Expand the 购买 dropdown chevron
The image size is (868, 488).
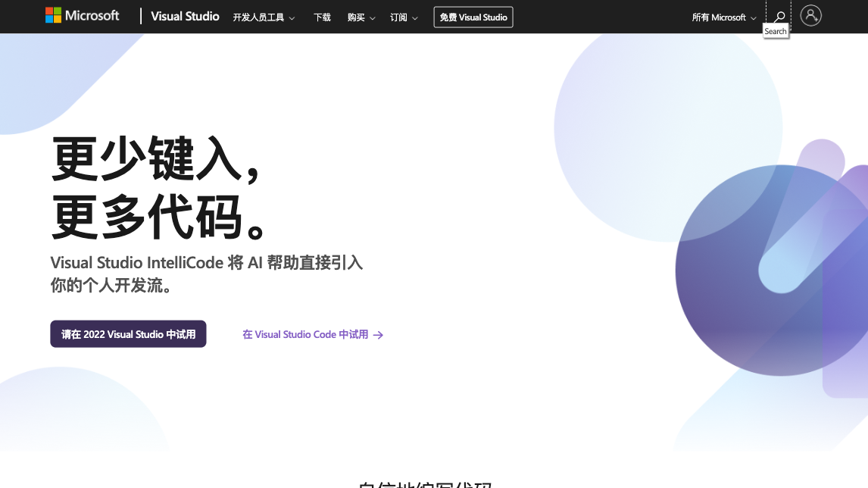tap(372, 18)
